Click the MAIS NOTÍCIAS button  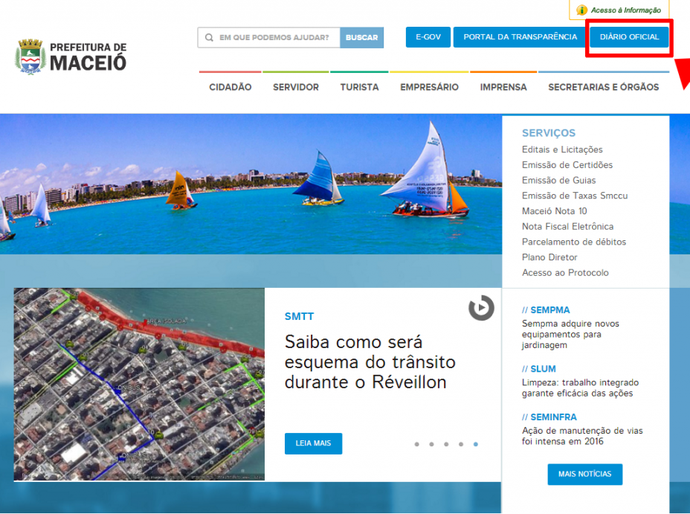(585, 474)
